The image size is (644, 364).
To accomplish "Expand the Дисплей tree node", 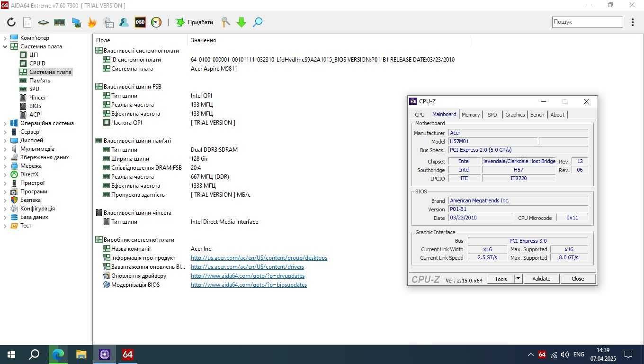I will 5,140.
